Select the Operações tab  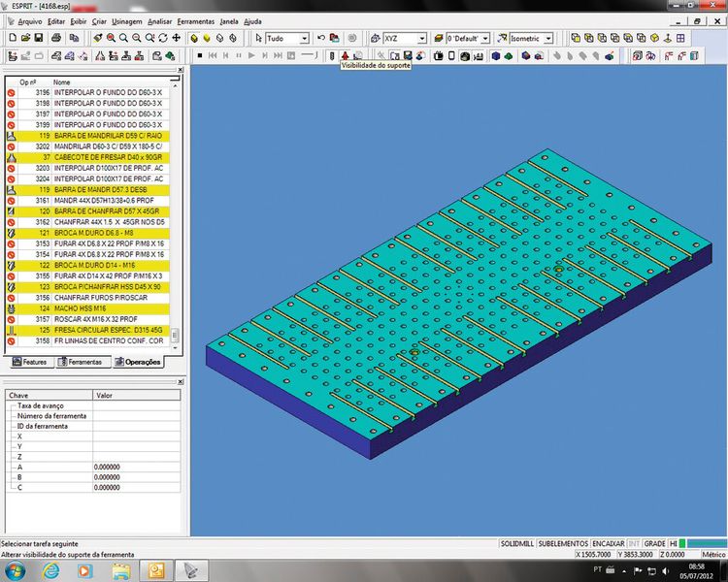138,362
